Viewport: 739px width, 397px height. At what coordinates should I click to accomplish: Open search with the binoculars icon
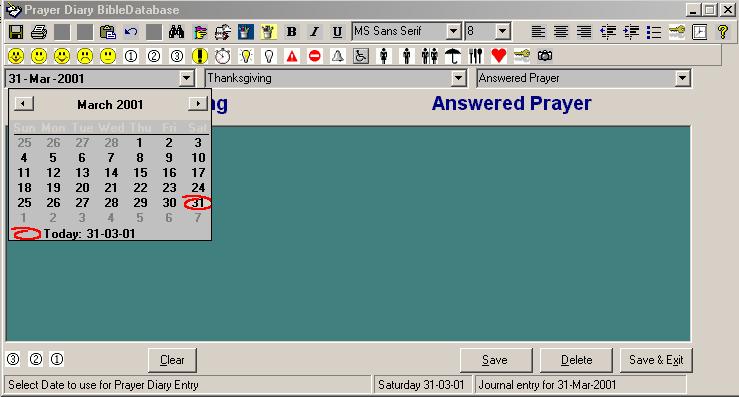click(x=177, y=32)
